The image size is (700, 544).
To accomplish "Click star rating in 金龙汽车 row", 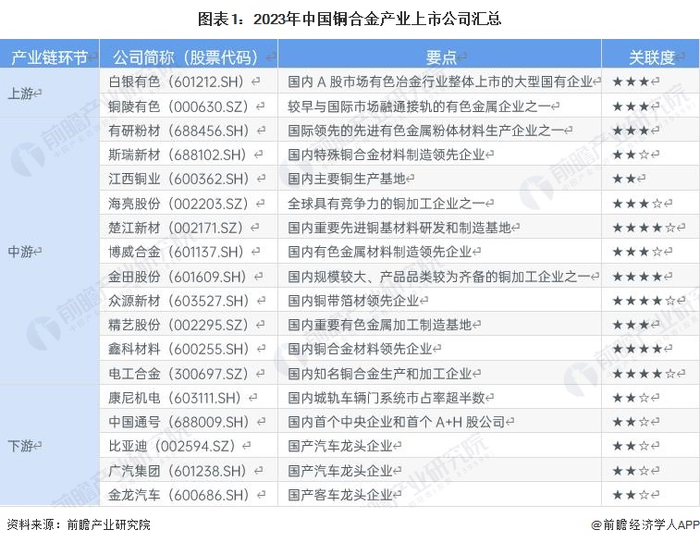I will [631, 494].
